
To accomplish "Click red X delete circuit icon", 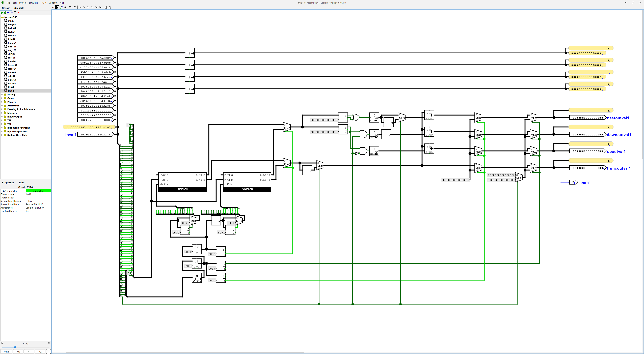I will 18,13.
